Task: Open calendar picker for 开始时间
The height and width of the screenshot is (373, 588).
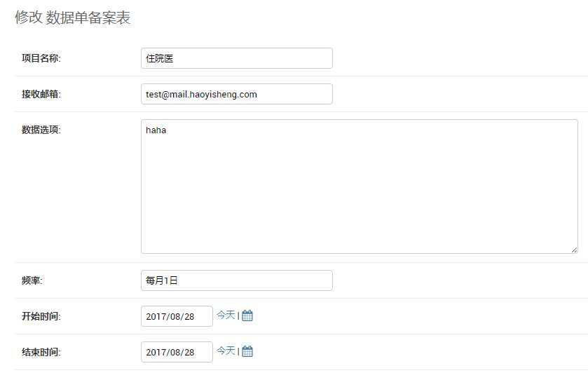Action: coord(247,316)
